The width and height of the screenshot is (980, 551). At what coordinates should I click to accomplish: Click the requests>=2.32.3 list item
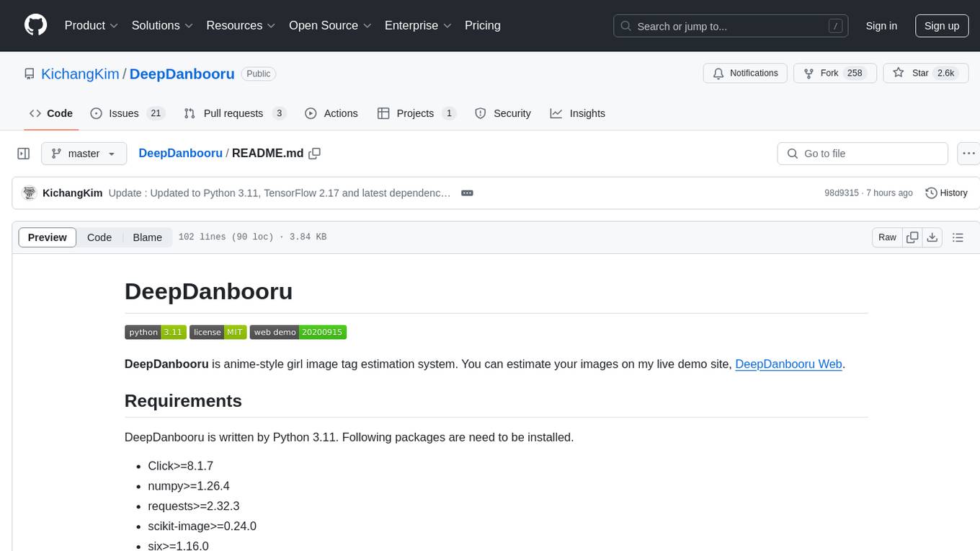pos(194,506)
